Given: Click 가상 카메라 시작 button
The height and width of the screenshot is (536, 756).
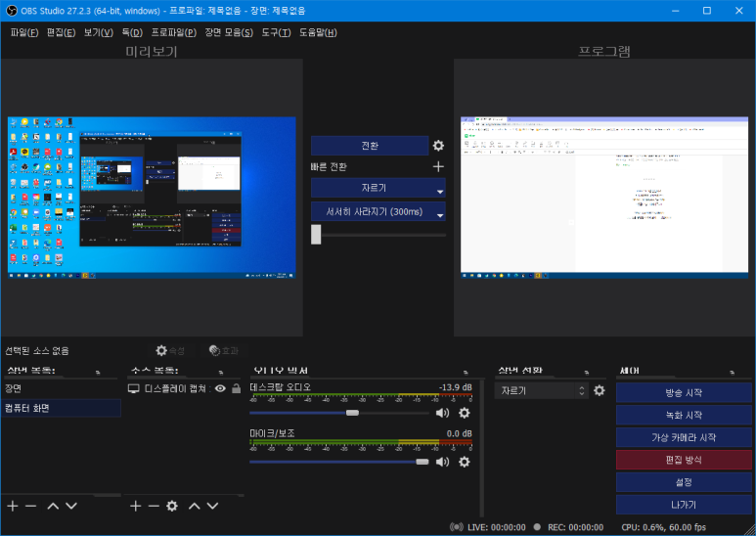Looking at the screenshot, I should (x=684, y=437).
